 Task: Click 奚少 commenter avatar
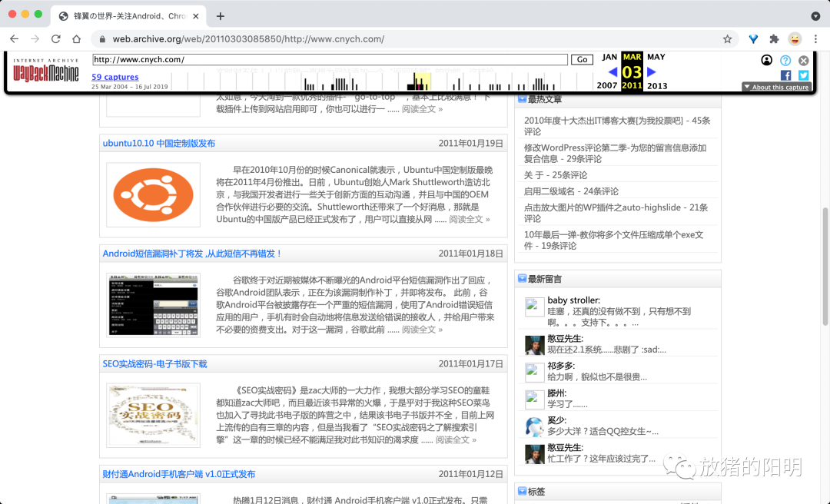(x=535, y=426)
